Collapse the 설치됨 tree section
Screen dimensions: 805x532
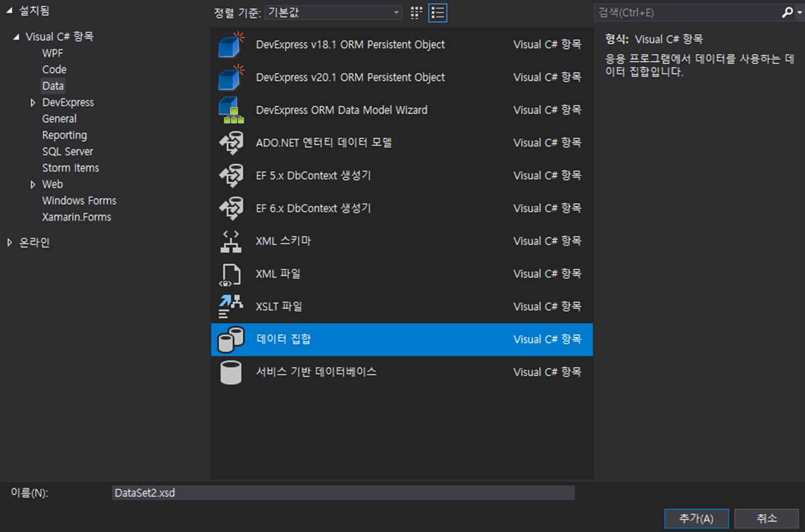(9, 11)
